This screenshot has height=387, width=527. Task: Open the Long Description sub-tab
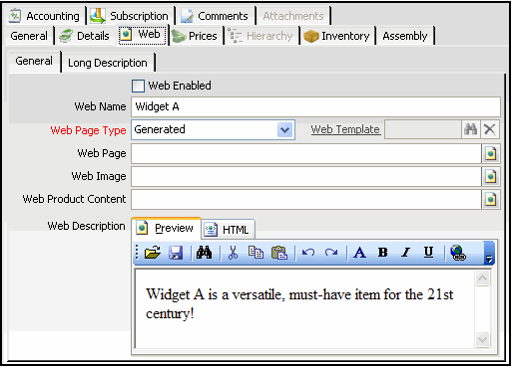(x=108, y=63)
